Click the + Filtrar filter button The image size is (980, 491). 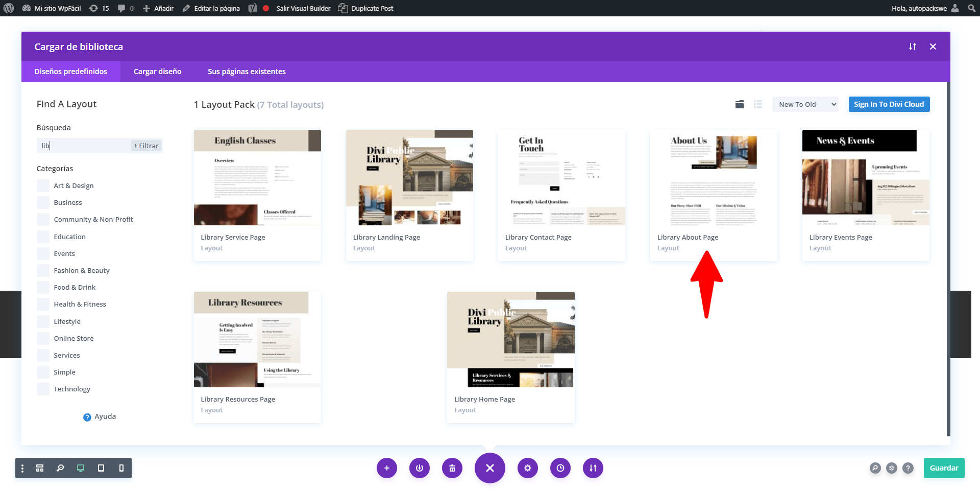pos(146,146)
